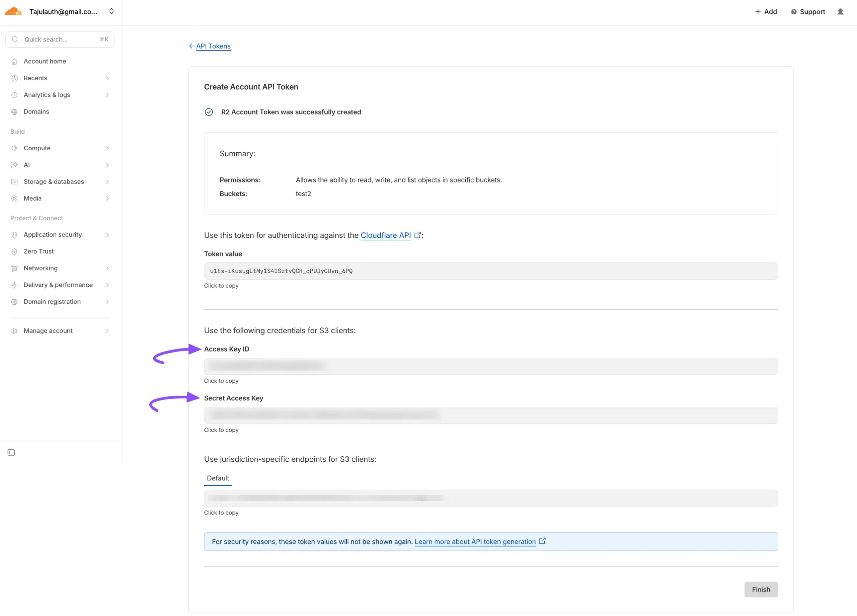
Task: Click the Domains globe icon
Action: (14, 112)
